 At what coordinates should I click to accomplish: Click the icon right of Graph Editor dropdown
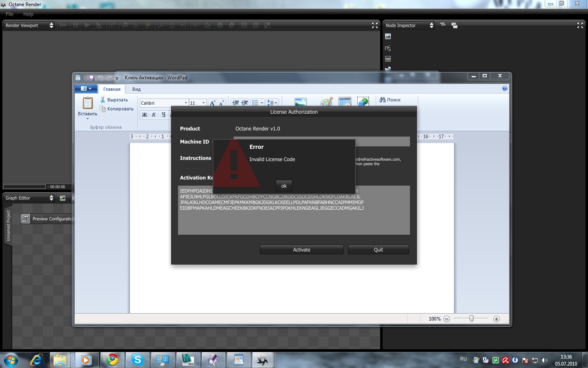tap(62, 198)
